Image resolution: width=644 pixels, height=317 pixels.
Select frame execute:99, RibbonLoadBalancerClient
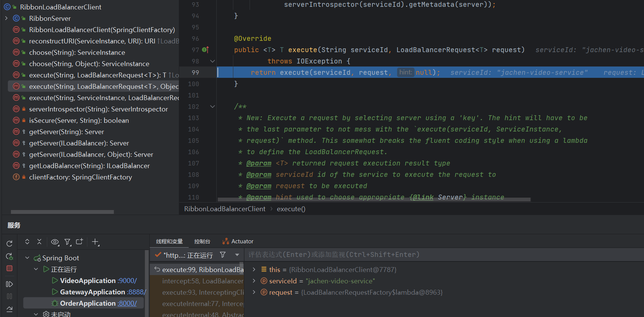click(197, 269)
